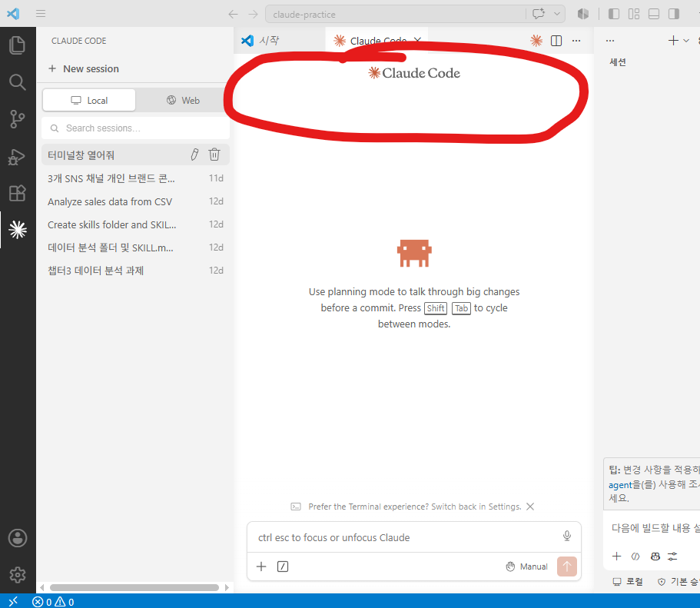This screenshot has height=608, width=700.
Task: Show errors and warnings in status bar
Action: (x=53, y=602)
